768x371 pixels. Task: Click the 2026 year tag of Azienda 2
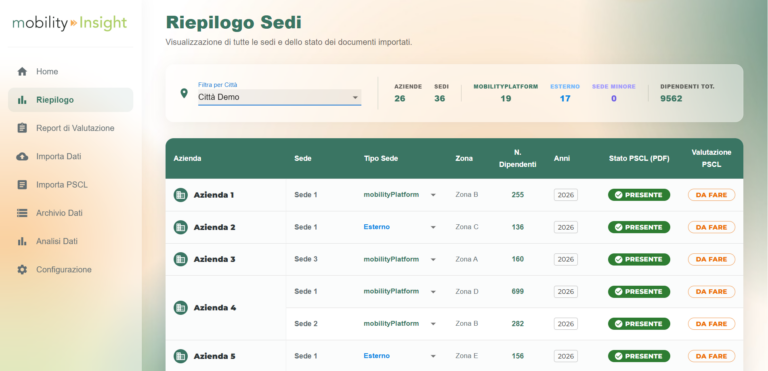[x=566, y=227]
